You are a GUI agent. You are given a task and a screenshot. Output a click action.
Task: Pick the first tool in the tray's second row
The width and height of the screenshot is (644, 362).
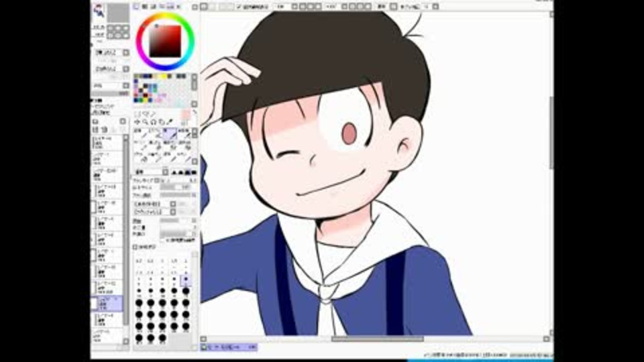tap(141, 145)
